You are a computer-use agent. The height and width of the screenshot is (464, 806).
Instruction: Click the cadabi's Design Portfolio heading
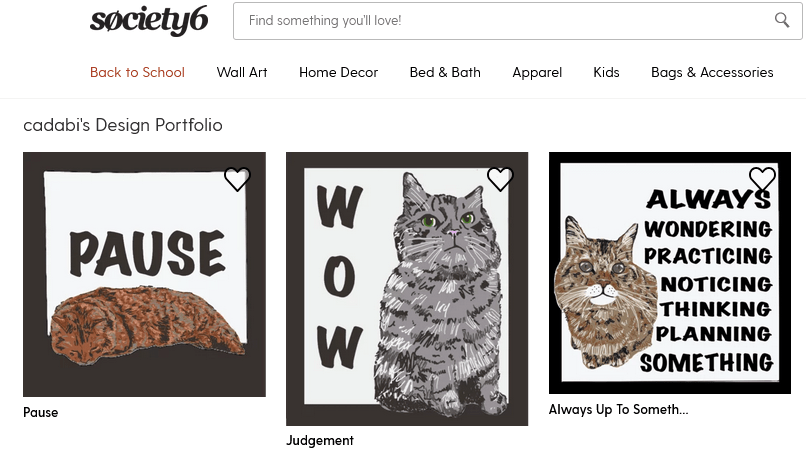pyautogui.click(x=123, y=125)
